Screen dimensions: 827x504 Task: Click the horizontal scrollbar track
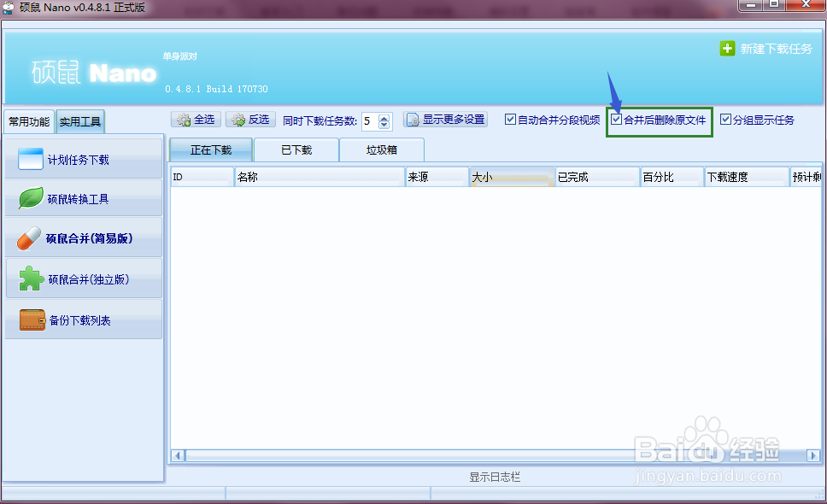coord(496,455)
